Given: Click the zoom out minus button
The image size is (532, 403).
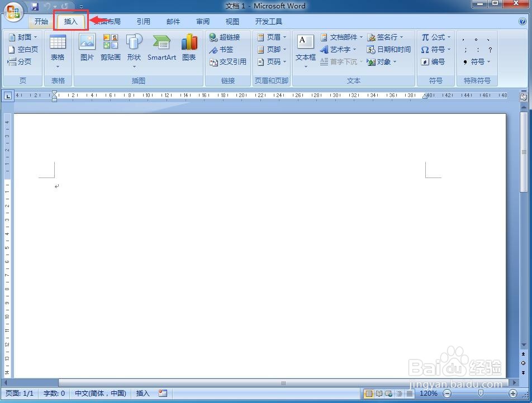Looking at the screenshot, I should coord(447,394).
